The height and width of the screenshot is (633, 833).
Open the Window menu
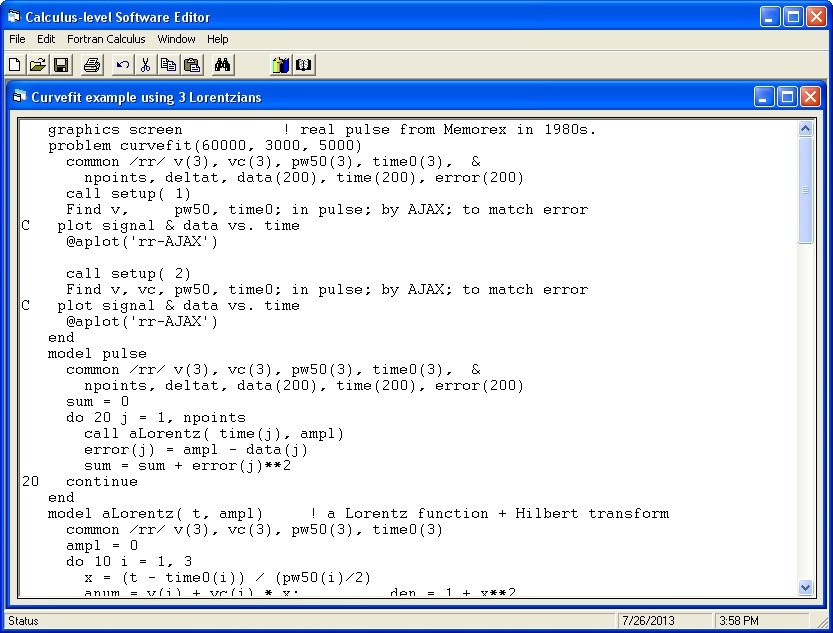(x=176, y=39)
